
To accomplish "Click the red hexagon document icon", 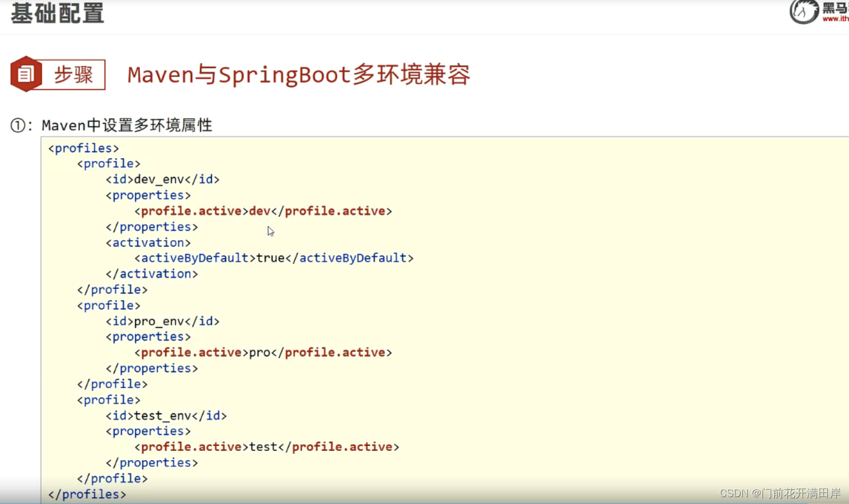I will 26,74.
